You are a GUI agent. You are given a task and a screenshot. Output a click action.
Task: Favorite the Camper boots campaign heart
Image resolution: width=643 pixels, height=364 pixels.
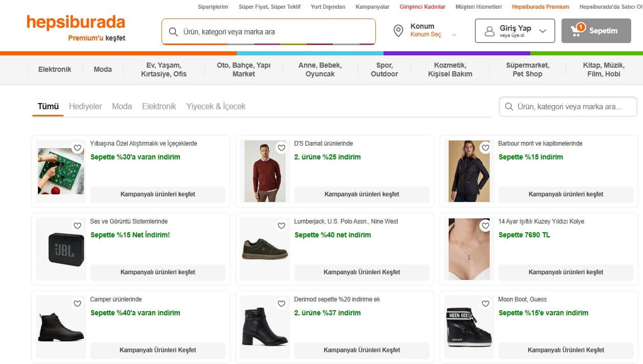click(x=77, y=304)
